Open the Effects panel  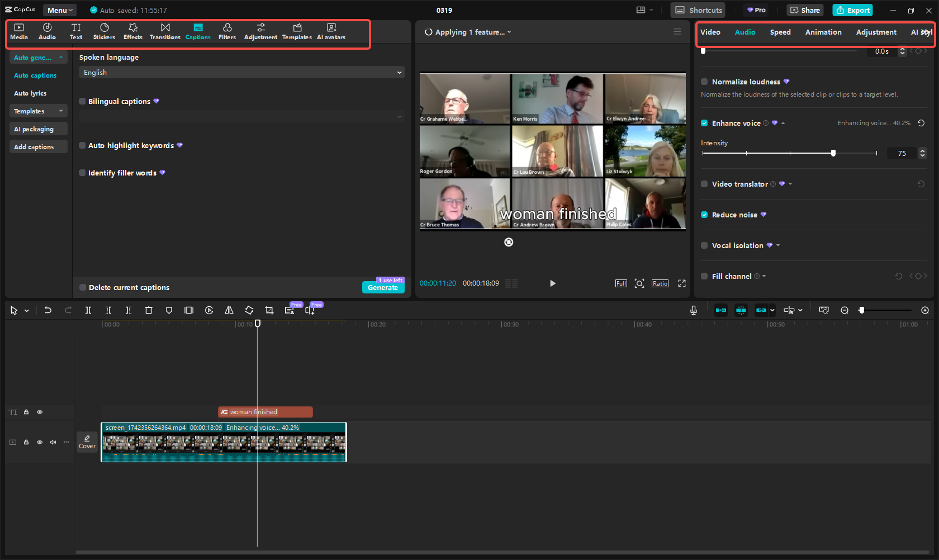click(133, 31)
